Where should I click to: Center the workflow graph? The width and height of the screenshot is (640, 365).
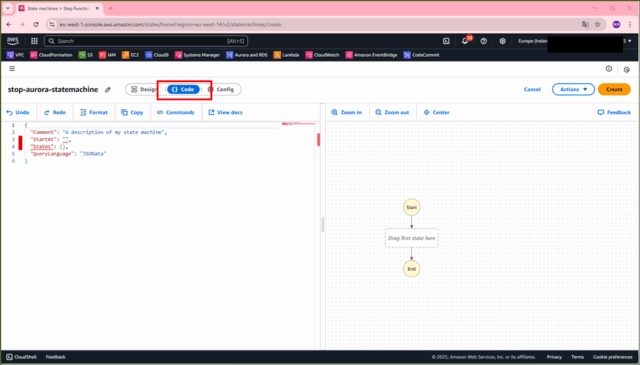point(436,112)
